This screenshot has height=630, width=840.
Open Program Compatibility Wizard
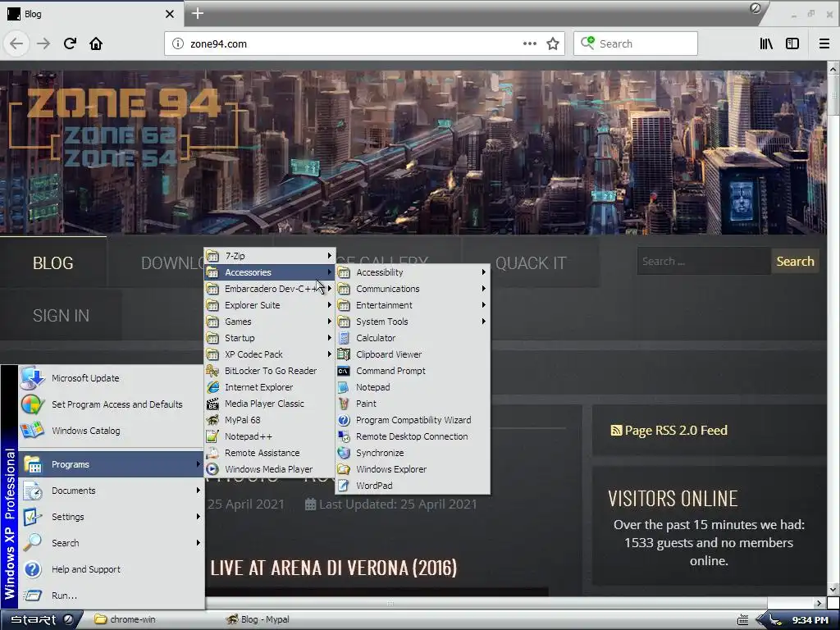(x=413, y=420)
